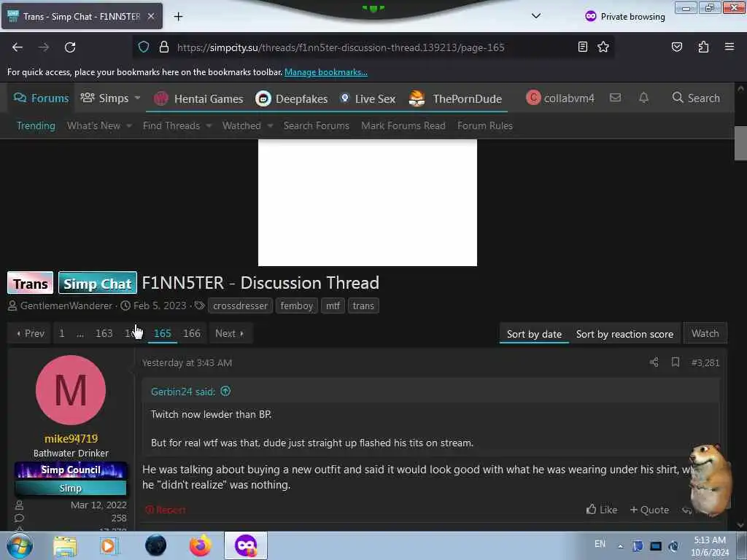Image resolution: width=747 pixels, height=560 pixels.
Task: Jump to Gerbin24's quoted post arrow
Action: [226, 391]
